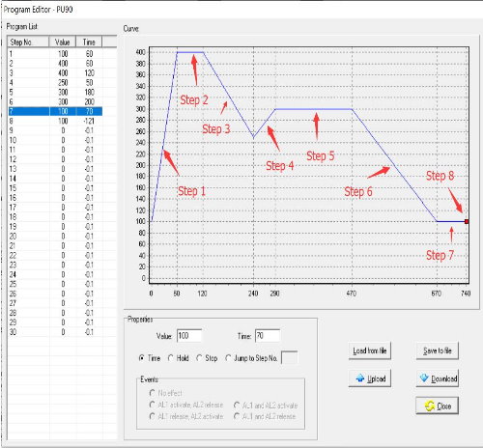
Task: Select the Hold radio option
Action: [171, 358]
